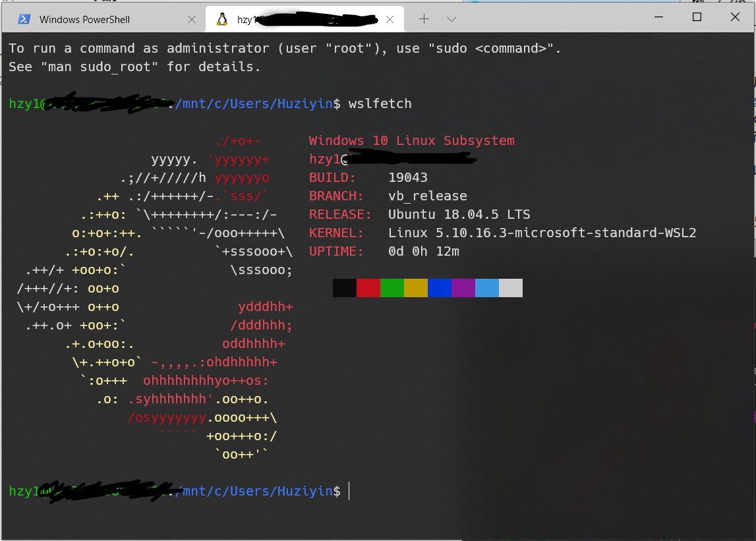
Task: Click the green color block
Action: click(392, 288)
